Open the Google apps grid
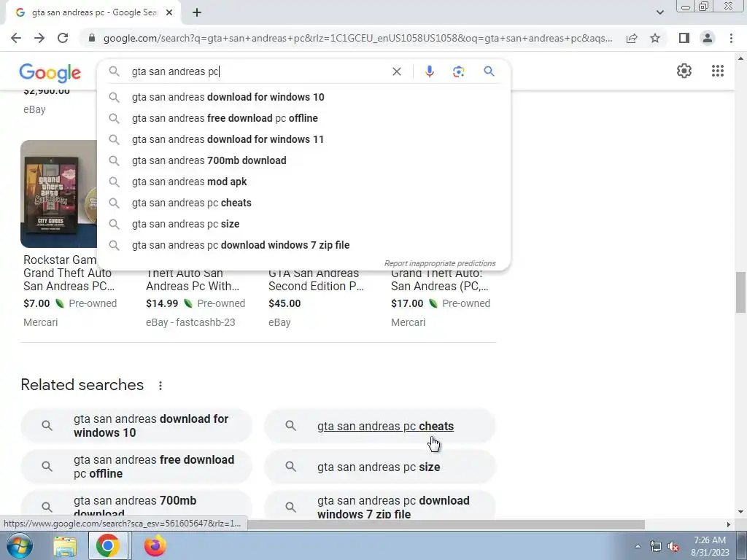The height and width of the screenshot is (560, 747). tap(718, 71)
